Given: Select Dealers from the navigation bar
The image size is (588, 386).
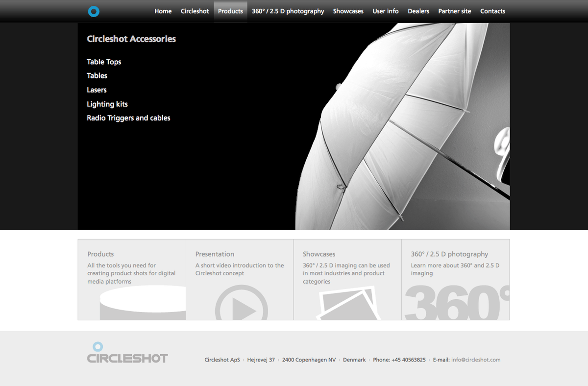Looking at the screenshot, I should point(418,11).
